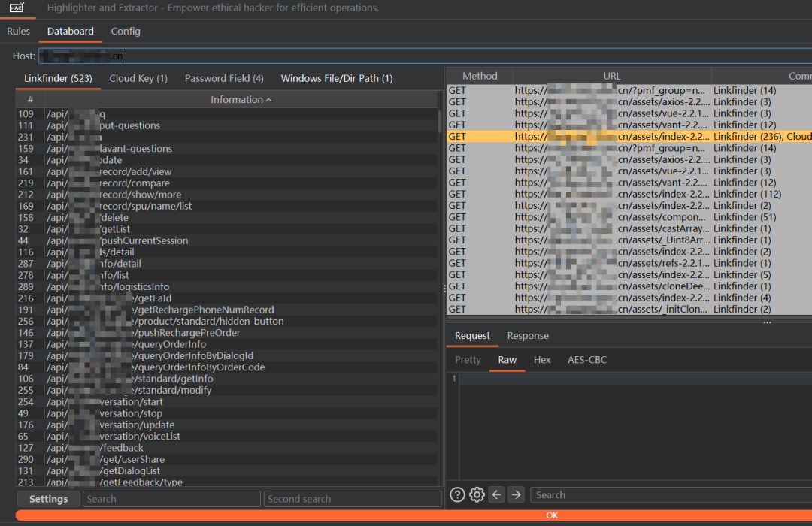Sort by the Information column arrow
This screenshot has height=526, width=812.
268,100
